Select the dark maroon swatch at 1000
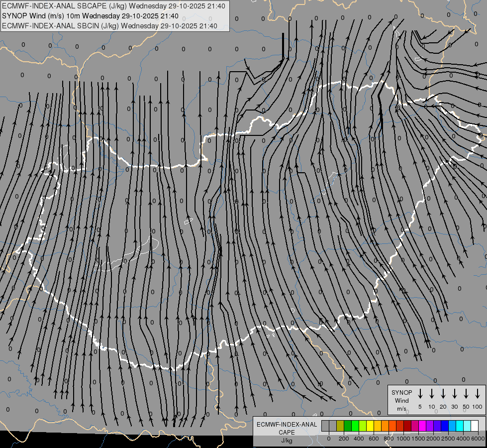This screenshot has height=448, width=487. 408,426
